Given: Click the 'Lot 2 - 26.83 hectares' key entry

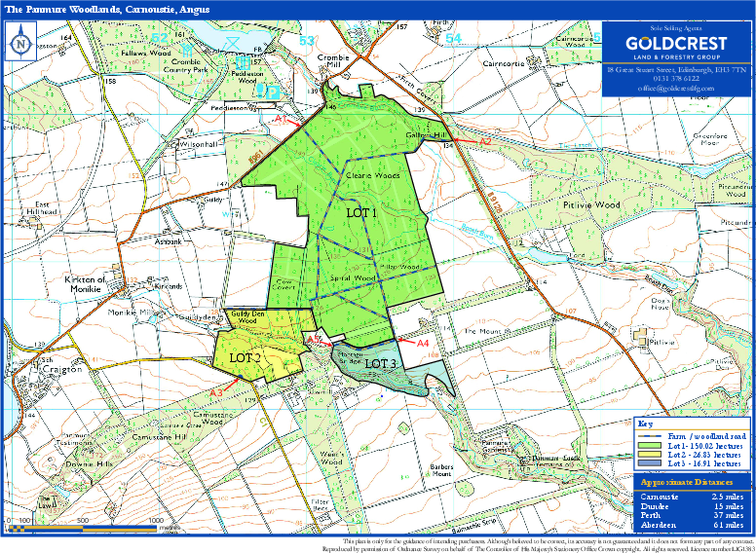Looking at the screenshot, I should coord(703,455).
